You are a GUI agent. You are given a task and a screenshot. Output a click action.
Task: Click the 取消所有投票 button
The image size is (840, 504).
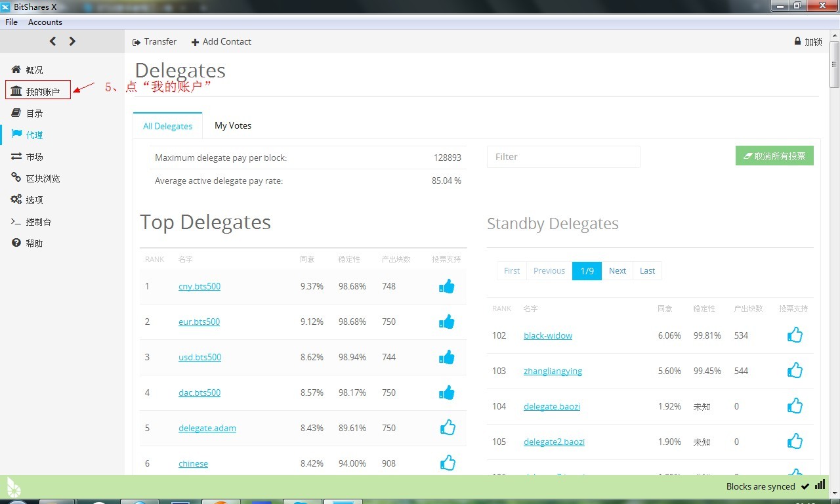click(x=774, y=156)
